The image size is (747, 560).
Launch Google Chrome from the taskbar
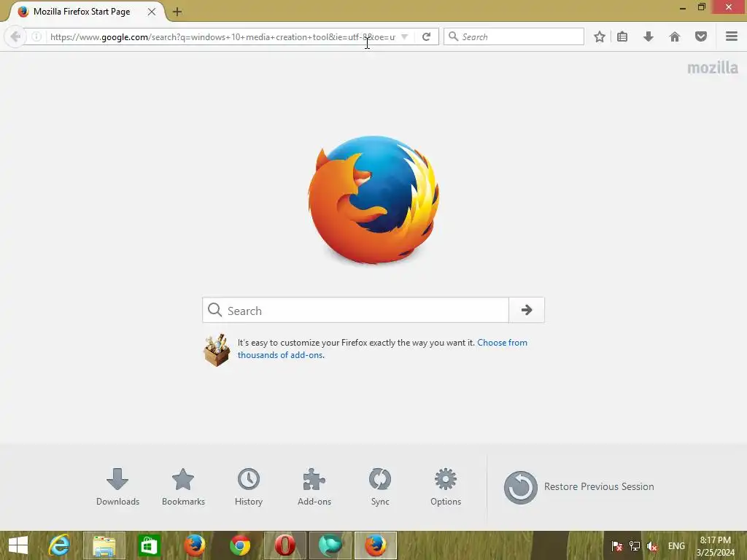(240, 545)
